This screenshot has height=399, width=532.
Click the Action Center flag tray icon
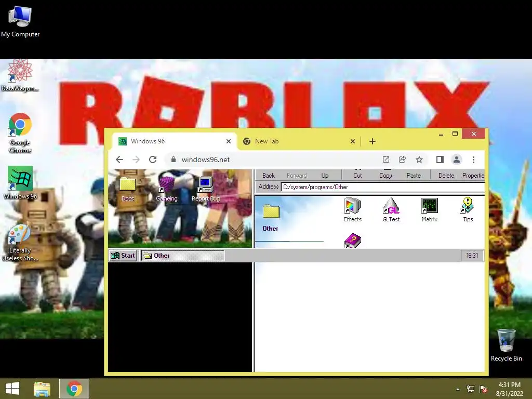(483, 389)
